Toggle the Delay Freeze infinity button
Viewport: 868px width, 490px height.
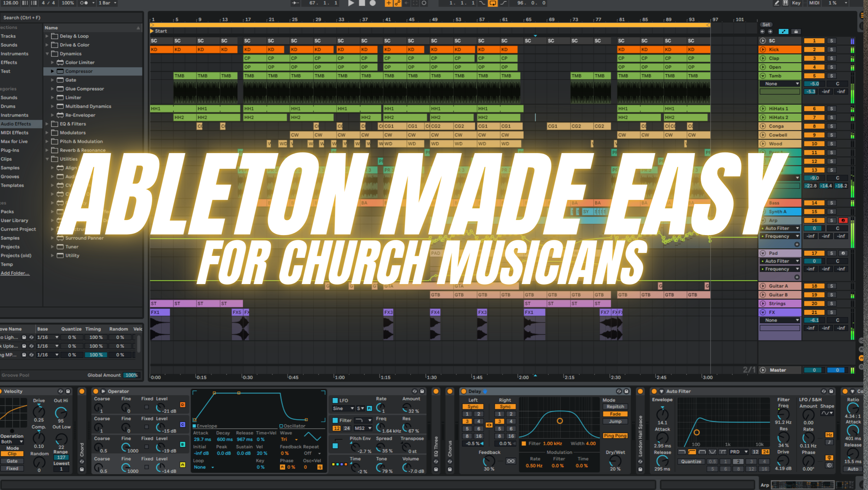point(510,461)
